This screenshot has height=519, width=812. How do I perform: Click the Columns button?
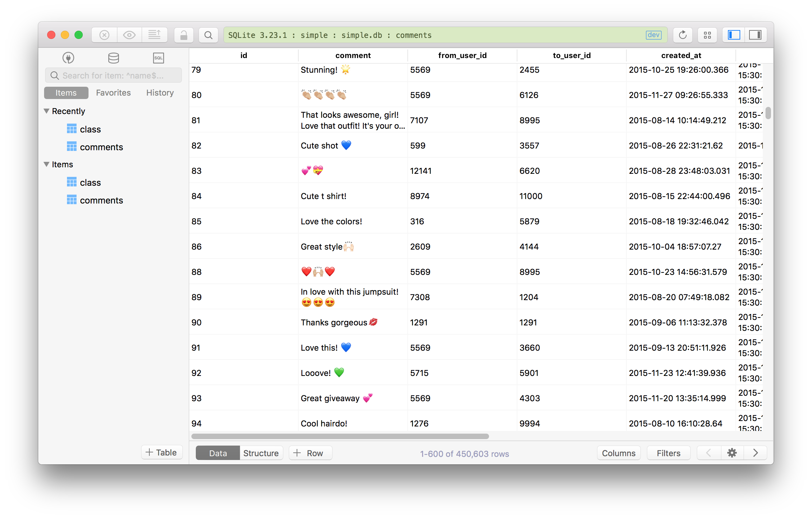(x=618, y=453)
